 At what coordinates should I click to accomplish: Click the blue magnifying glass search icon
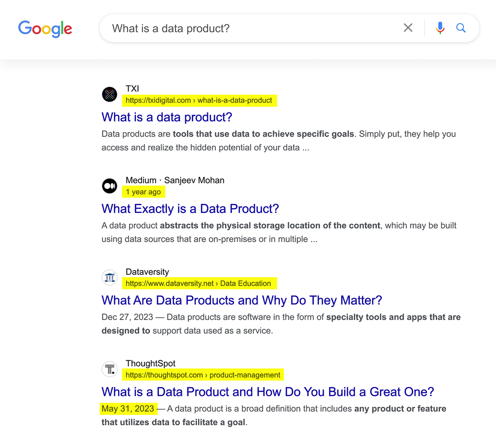click(461, 28)
